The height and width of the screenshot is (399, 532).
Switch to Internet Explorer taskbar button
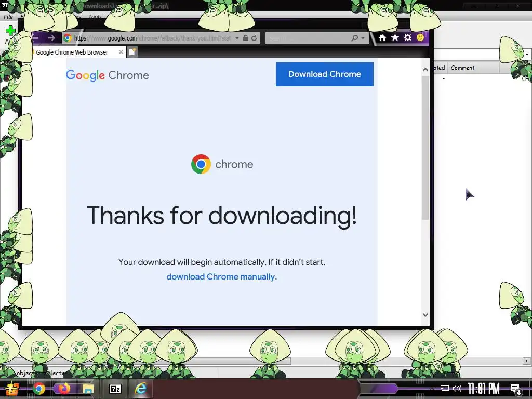point(140,389)
